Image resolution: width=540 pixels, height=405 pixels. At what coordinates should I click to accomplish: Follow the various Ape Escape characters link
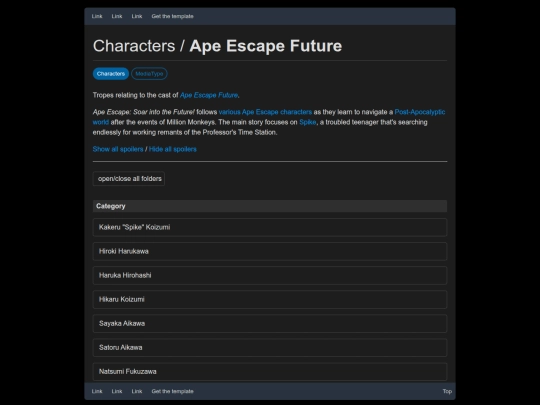(x=265, y=112)
